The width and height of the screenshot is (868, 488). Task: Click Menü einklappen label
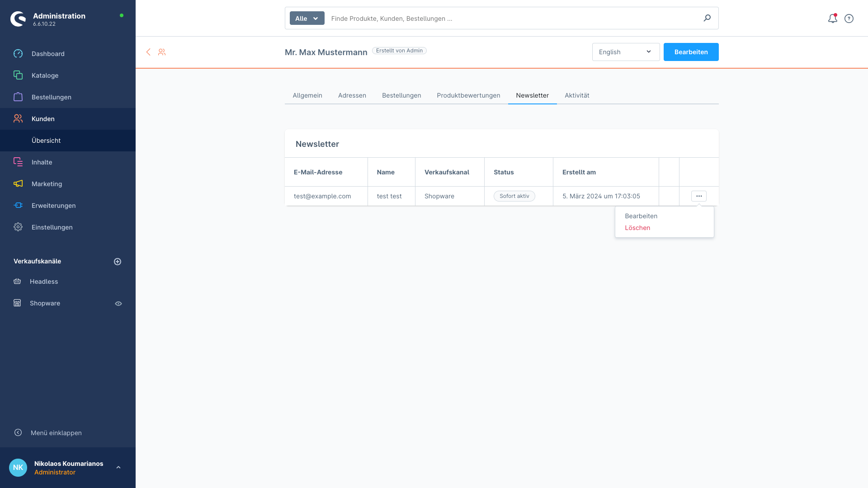(56, 433)
